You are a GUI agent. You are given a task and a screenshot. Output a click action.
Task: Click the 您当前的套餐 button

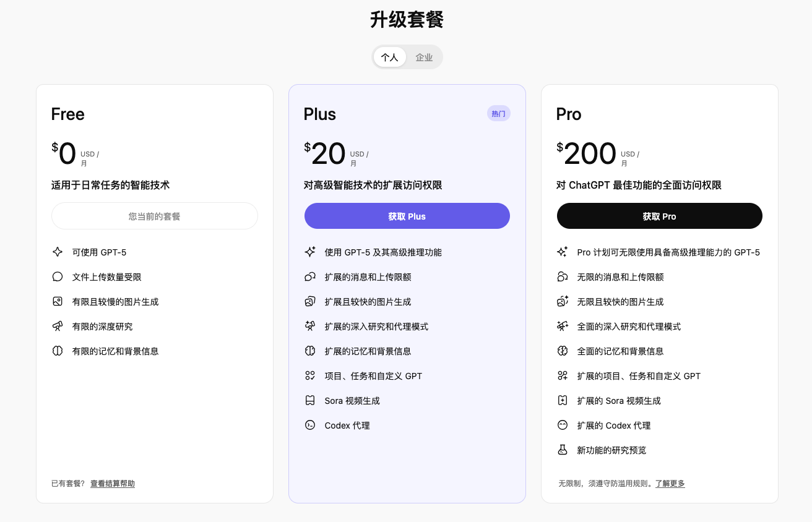(155, 216)
